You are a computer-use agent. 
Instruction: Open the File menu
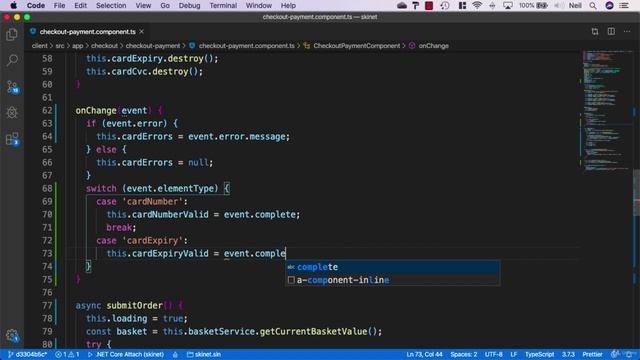tap(60, 5)
